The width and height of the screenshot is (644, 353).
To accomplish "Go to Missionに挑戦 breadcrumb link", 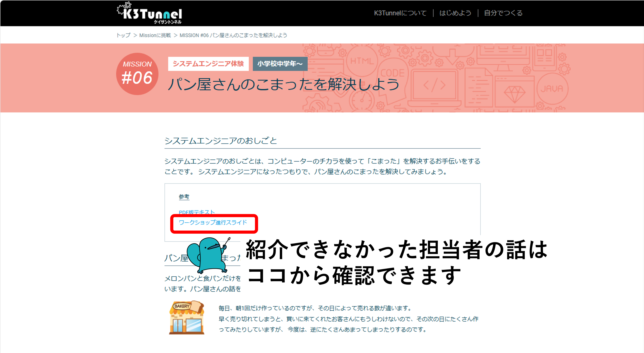I will [155, 35].
